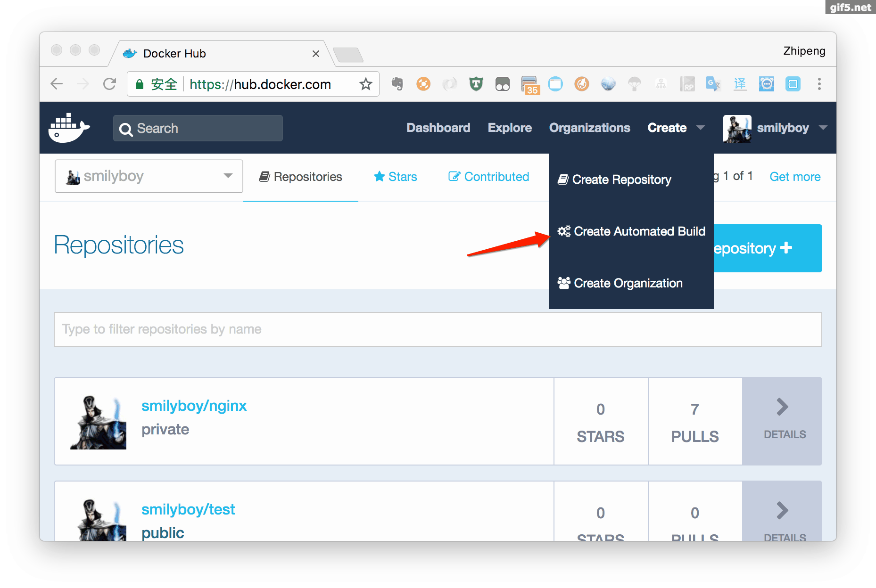The image size is (876, 588).
Task: Click the Docker whale logo
Action: (x=69, y=128)
